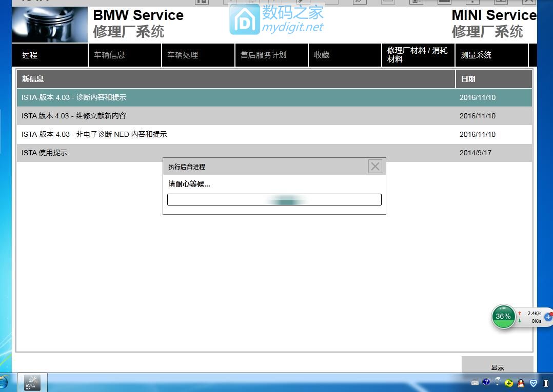Close the background process dialog with the X
The height and width of the screenshot is (392, 553).
point(375,167)
